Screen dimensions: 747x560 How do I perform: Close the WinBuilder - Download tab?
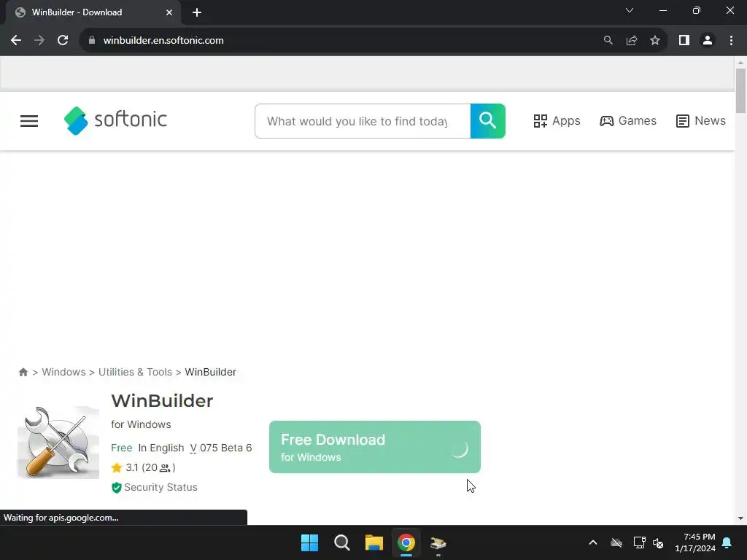tap(169, 12)
